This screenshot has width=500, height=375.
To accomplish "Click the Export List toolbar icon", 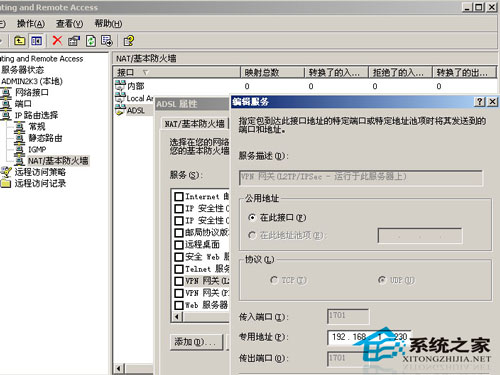I will (107, 41).
